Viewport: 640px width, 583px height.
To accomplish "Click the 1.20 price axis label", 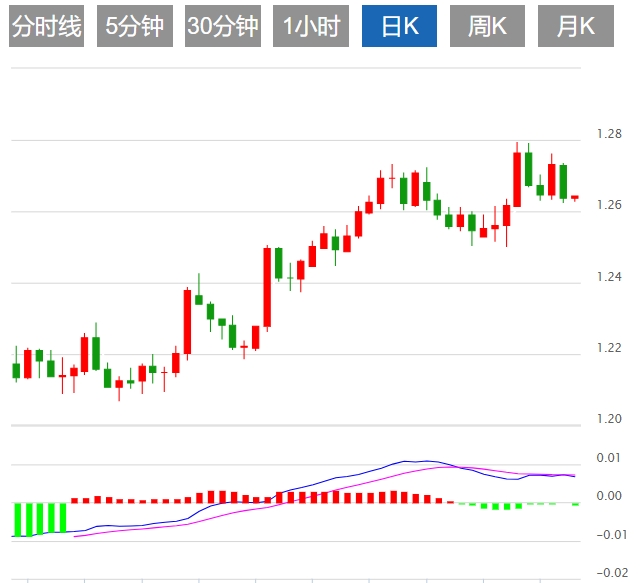I will pos(609,419).
